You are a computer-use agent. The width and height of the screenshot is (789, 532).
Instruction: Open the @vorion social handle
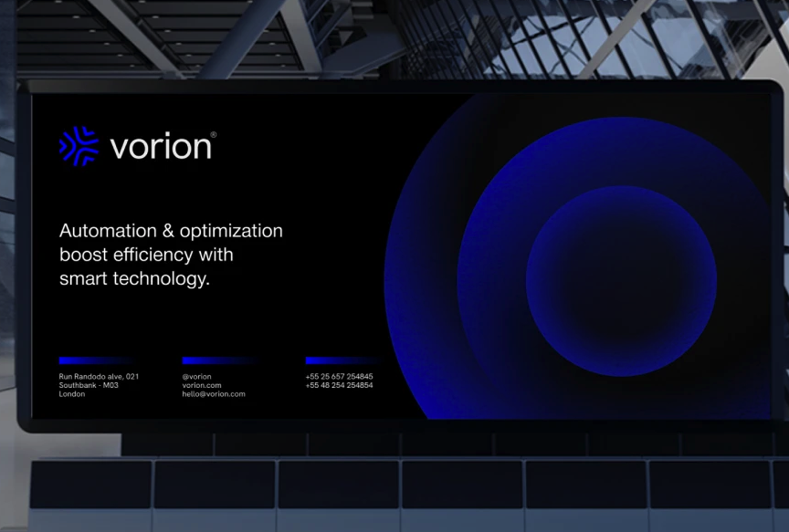[x=196, y=376]
